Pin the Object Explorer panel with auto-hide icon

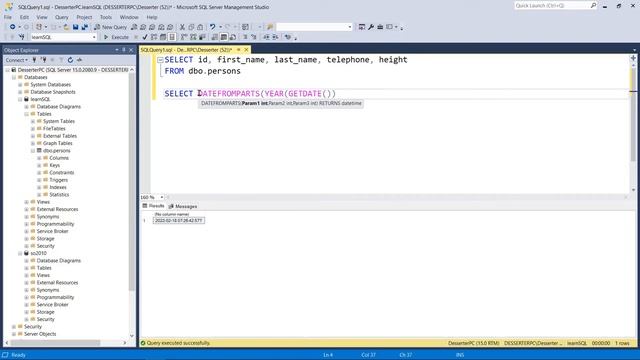coord(124,50)
